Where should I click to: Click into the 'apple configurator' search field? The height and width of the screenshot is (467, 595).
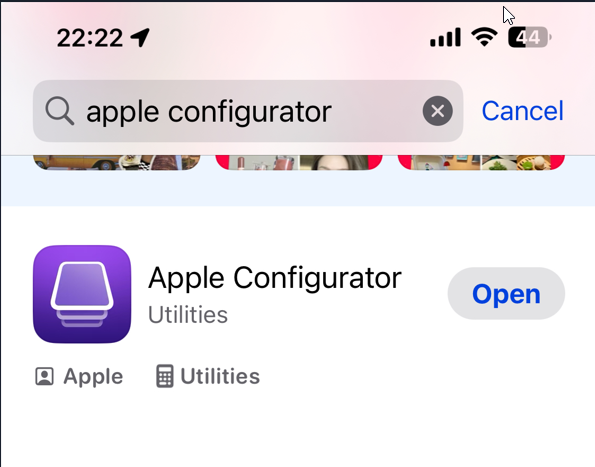(248, 111)
